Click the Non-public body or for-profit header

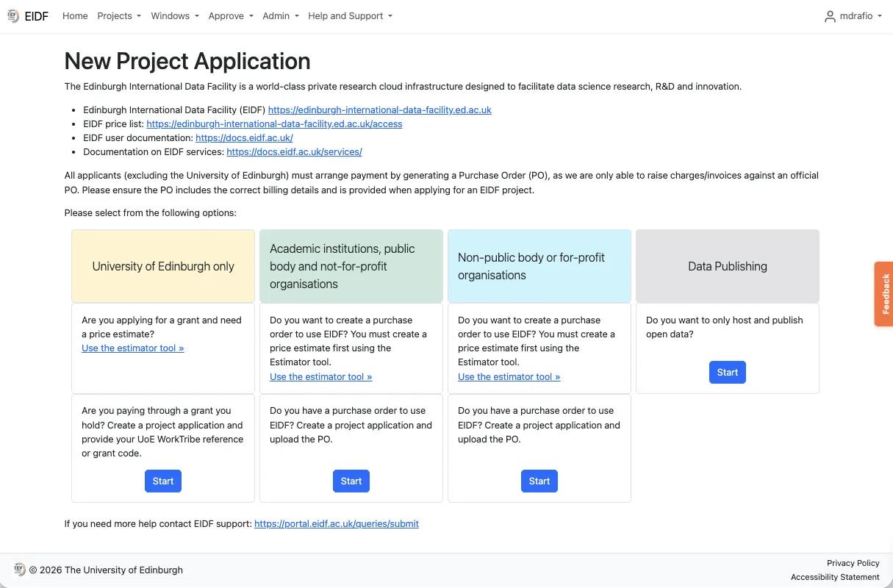[x=539, y=266]
